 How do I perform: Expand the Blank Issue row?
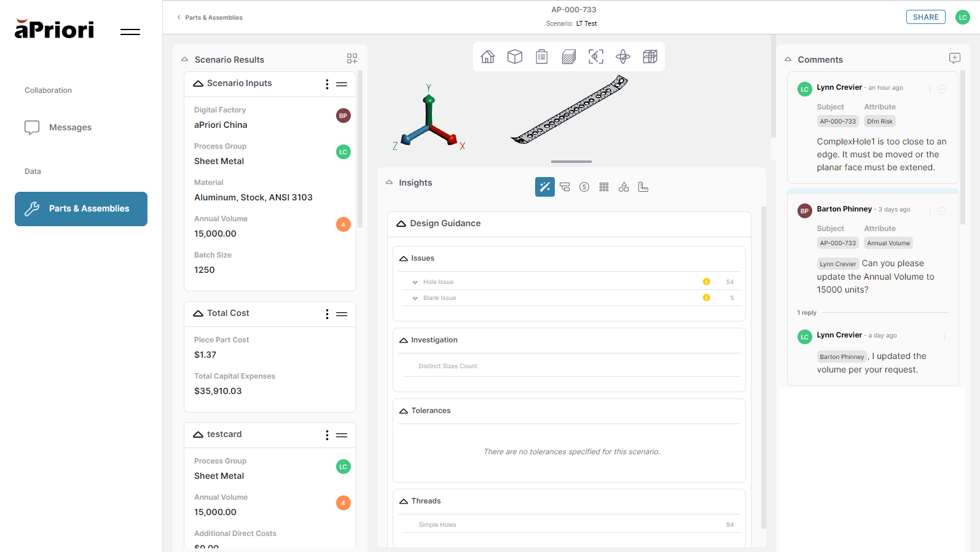click(x=415, y=298)
